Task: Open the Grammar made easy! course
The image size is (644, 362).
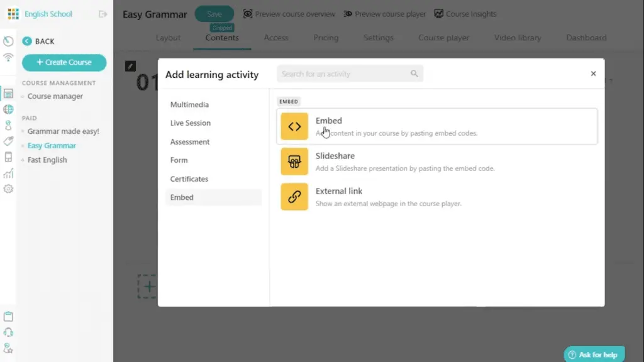Action: tap(64, 131)
